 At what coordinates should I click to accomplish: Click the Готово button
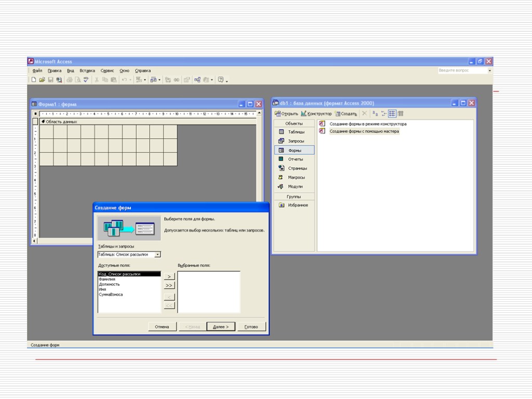251,327
